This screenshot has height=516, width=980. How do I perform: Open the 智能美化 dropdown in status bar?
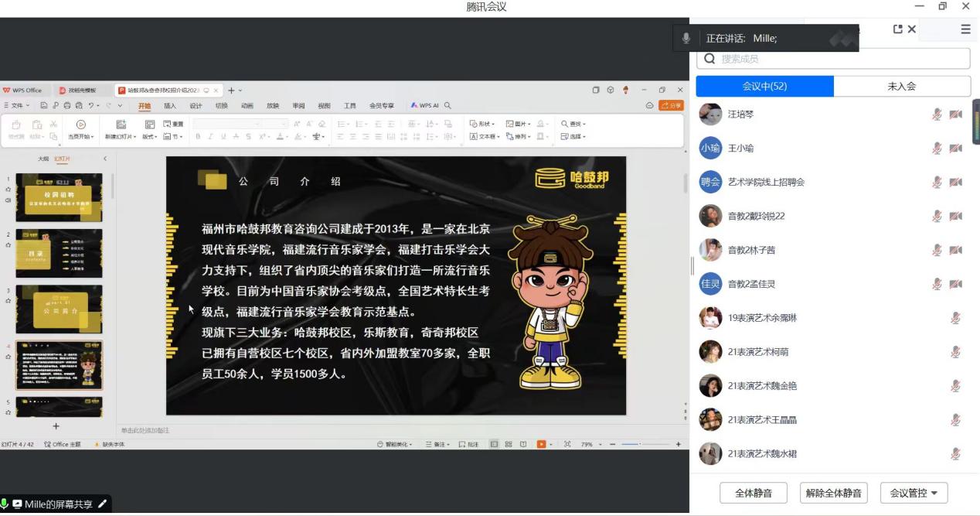pos(394,444)
